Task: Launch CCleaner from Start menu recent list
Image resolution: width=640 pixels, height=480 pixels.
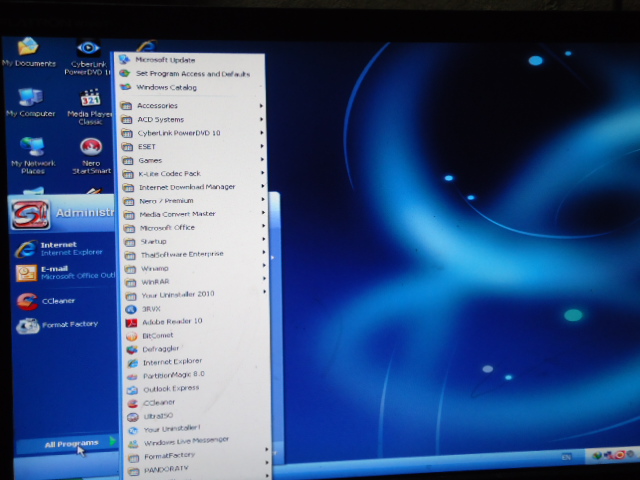Action: [46, 301]
